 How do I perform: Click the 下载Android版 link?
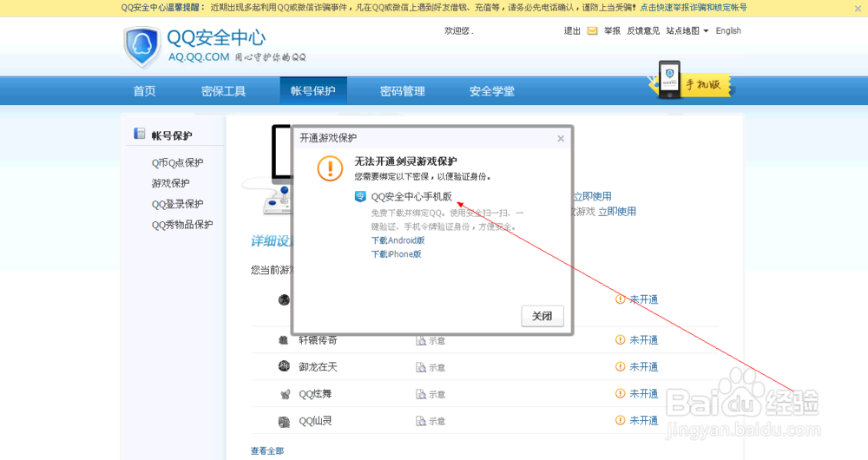(398, 240)
